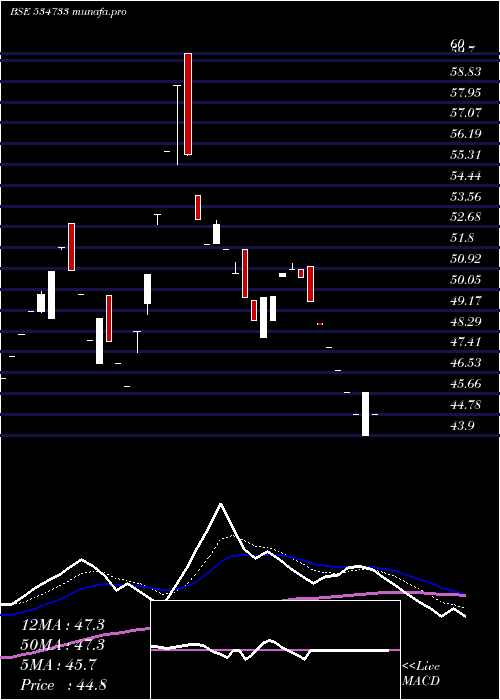Click the tallest red candle near 59
Viewport: 500px width, 700px height.
pyautogui.click(x=188, y=104)
